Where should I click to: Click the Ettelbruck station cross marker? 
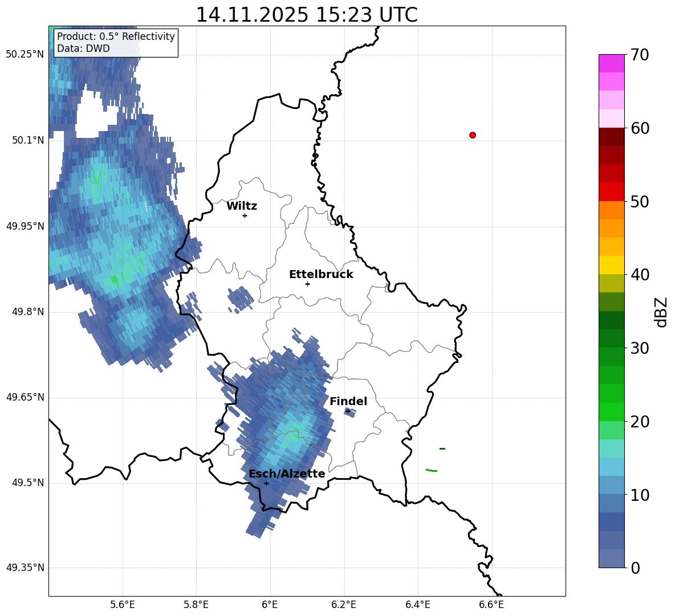click(307, 284)
